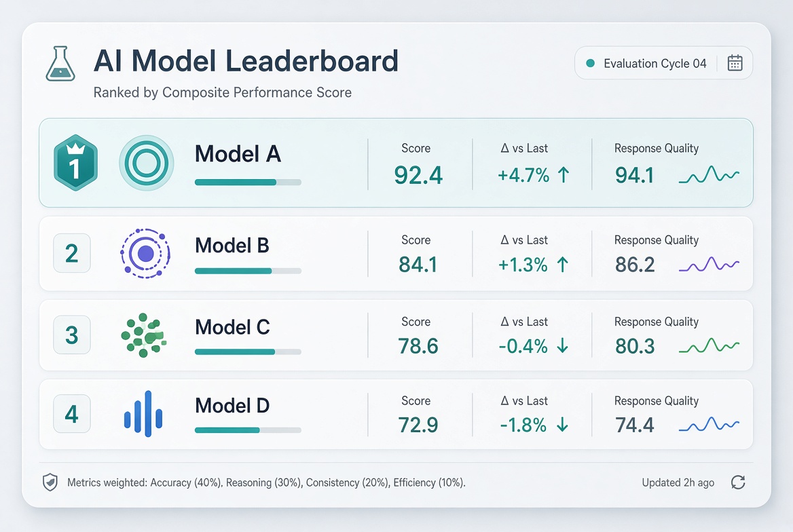
Task: Click the Model A progress bar
Action: 248,182
